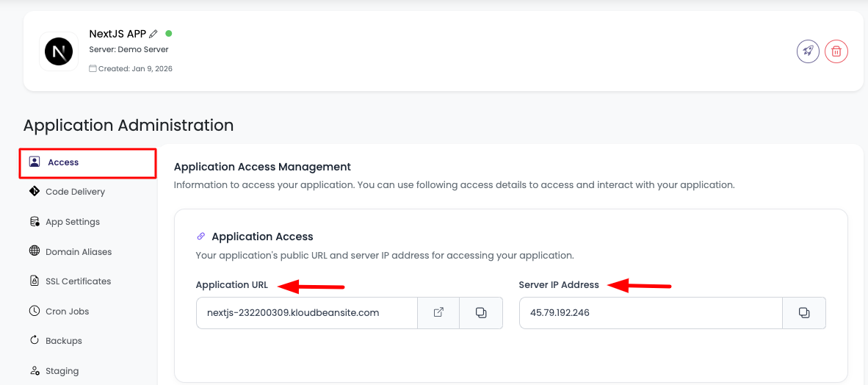Click the 'Server IP Address' label

point(559,285)
